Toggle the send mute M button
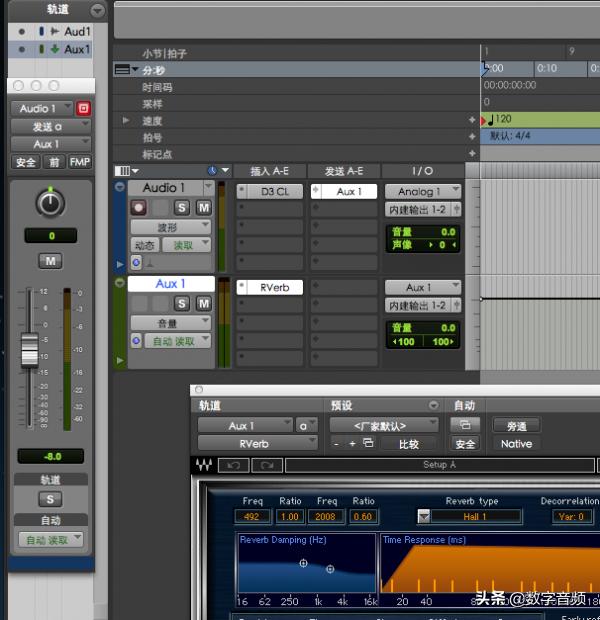 [x=50, y=261]
